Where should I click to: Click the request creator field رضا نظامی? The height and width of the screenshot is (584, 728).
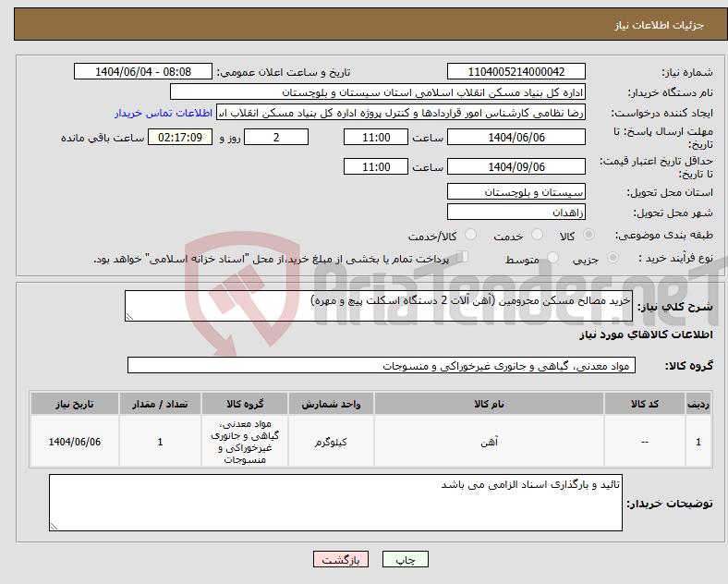coord(401,113)
